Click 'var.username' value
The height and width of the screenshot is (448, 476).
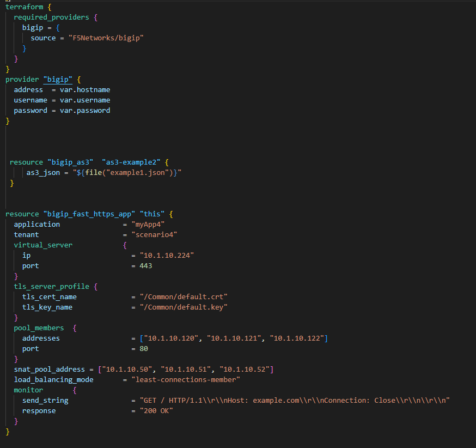[x=85, y=100]
